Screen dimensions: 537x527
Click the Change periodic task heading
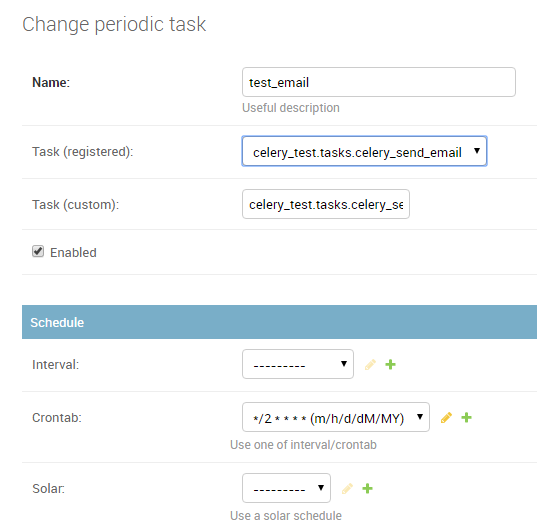pos(114,24)
